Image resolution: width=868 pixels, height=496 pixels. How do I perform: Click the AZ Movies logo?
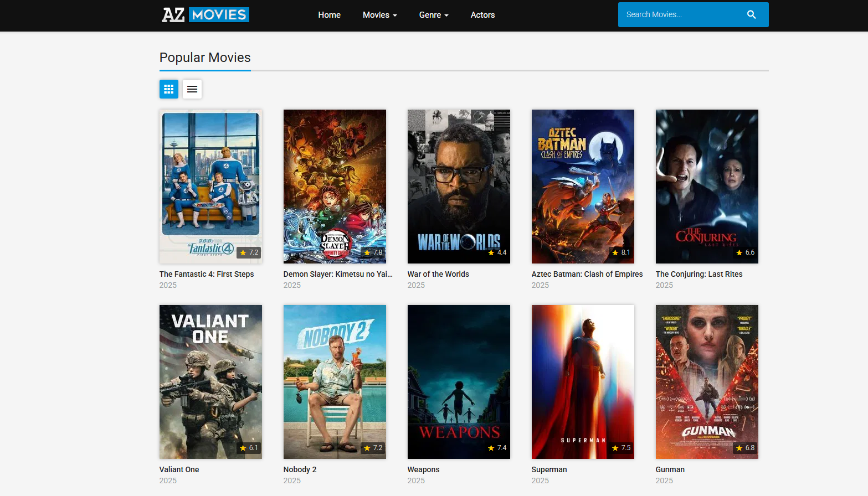206,15
